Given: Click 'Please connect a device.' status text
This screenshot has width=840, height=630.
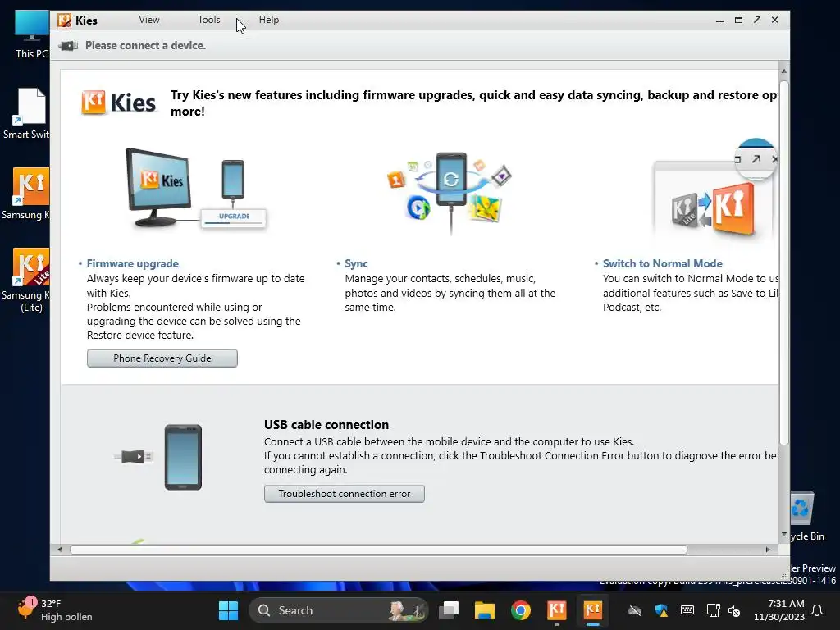Looking at the screenshot, I should [x=145, y=46].
